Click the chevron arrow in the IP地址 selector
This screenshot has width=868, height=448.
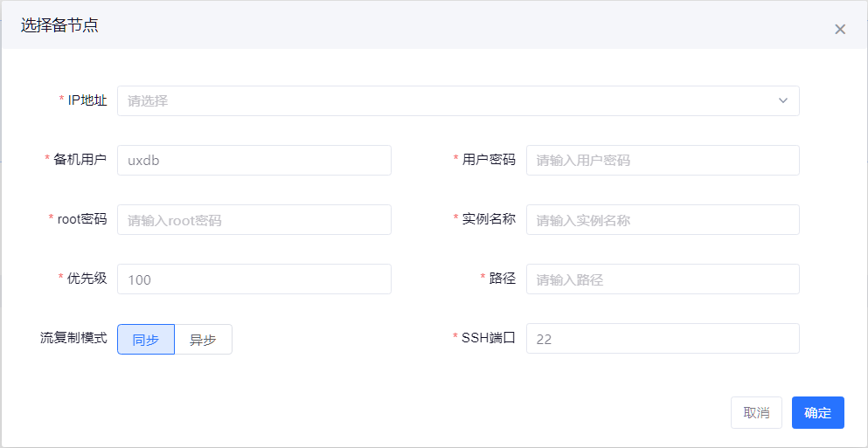pos(782,100)
